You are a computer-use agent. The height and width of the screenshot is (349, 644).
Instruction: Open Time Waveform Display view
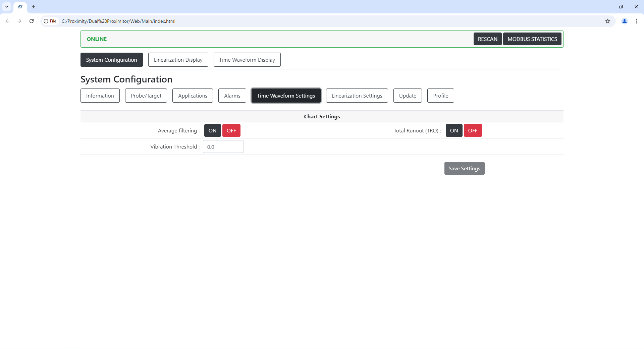point(247,60)
